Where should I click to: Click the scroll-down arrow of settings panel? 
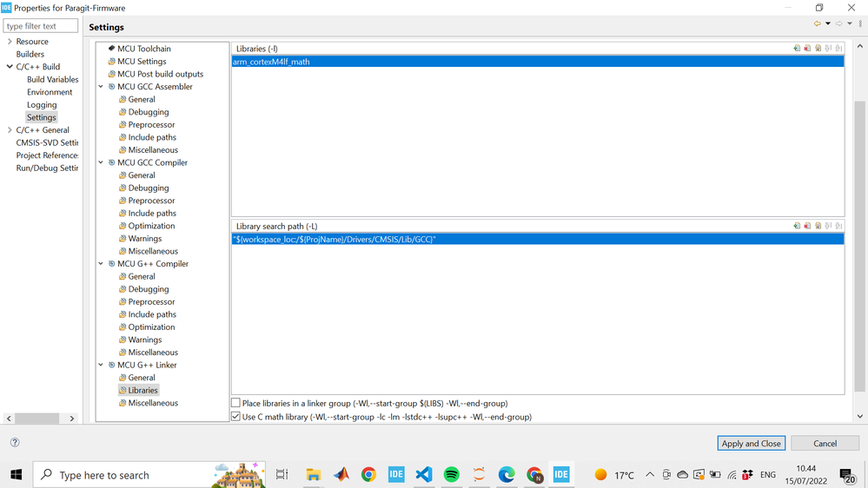pos(859,416)
